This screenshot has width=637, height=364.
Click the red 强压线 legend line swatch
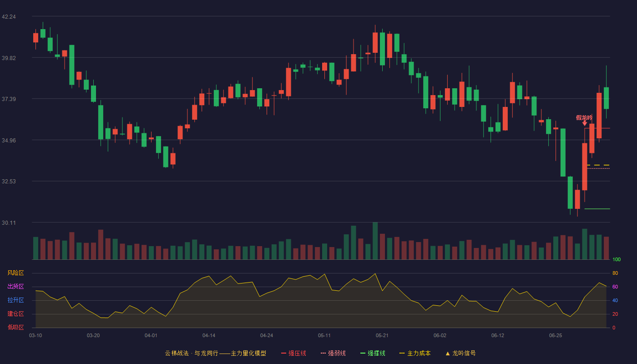tap(284, 353)
